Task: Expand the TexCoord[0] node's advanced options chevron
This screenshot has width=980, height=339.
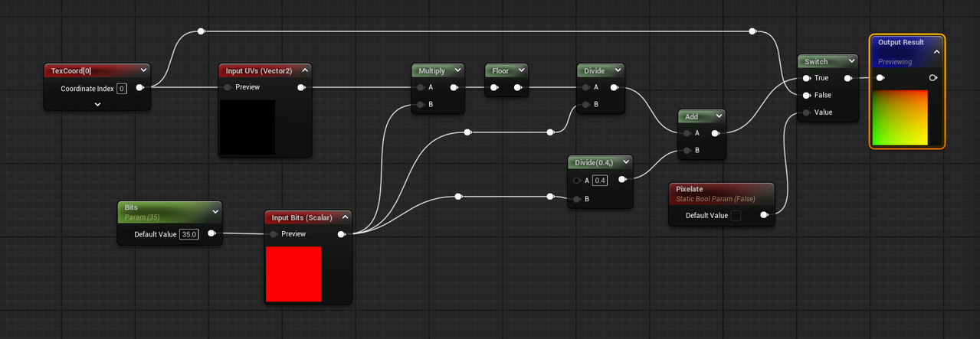Action: click(x=97, y=104)
